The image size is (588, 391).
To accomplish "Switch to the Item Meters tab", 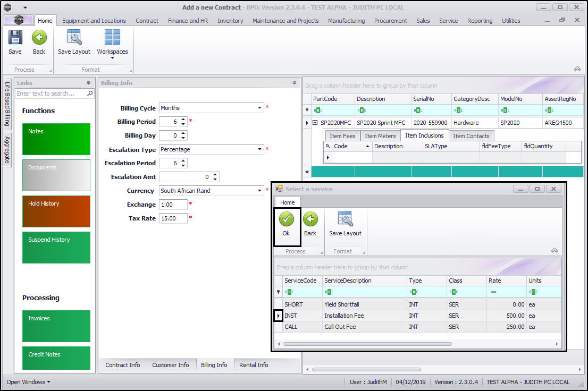I will click(380, 136).
